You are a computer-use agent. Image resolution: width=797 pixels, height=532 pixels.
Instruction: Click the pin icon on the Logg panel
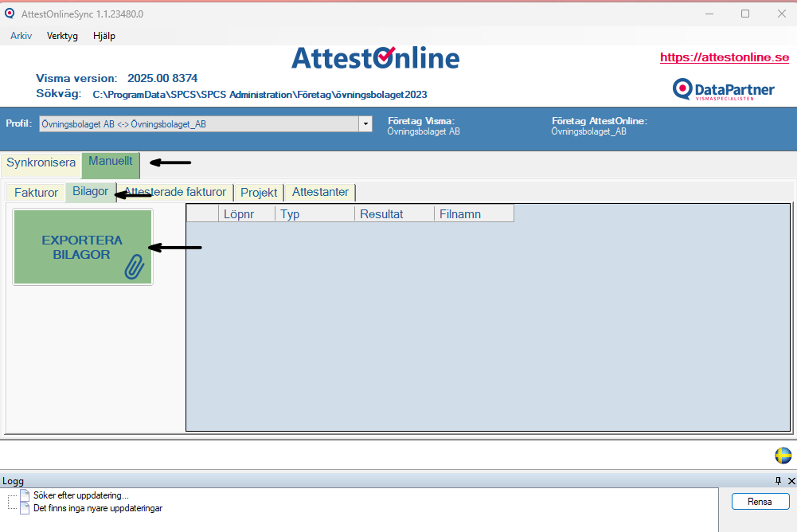tap(778, 480)
